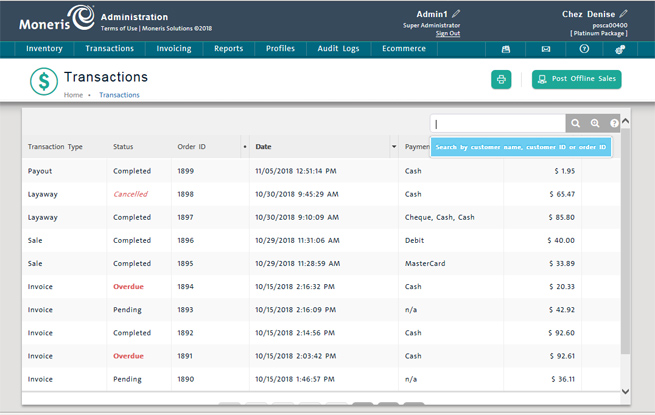This screenshot has height=415, width=655.
Task: Click the green print button
Action: point(501,79)
